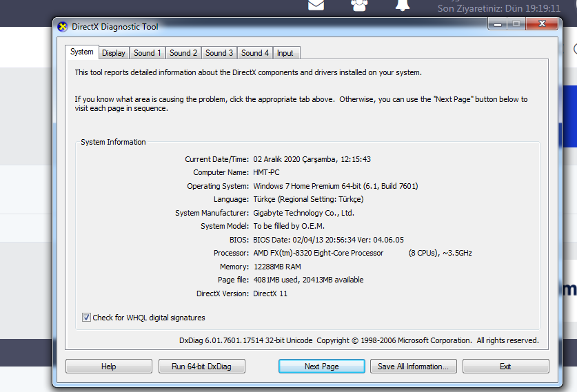Viewport: 577px width, 392px height.
Task: Go to the Next Page
Action: pos(322,367)
